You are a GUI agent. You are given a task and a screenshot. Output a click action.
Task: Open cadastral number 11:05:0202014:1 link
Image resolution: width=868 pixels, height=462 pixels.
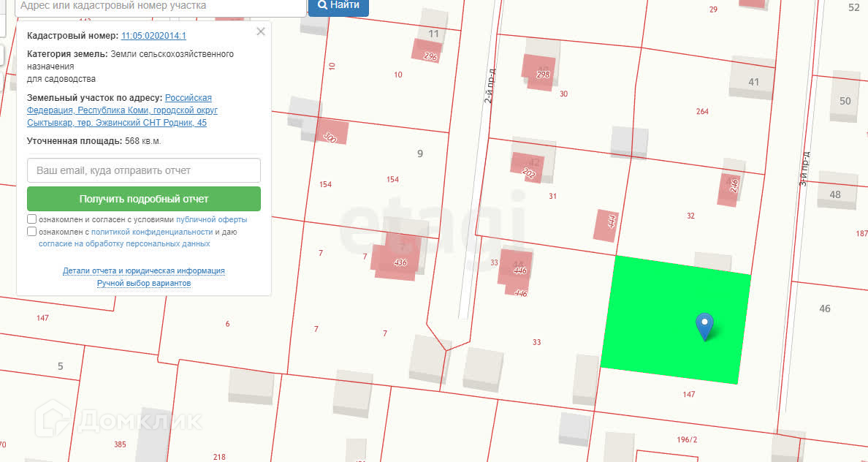coord(153,35)
